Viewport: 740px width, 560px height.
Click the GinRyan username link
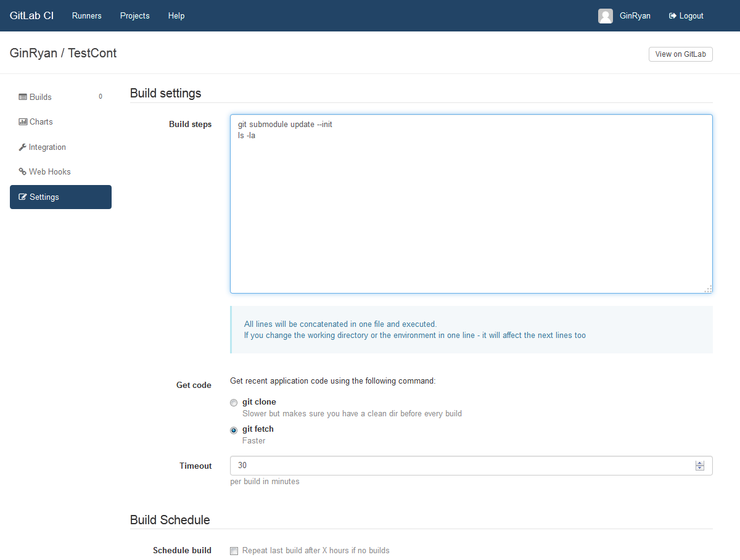tap(635, 16)
